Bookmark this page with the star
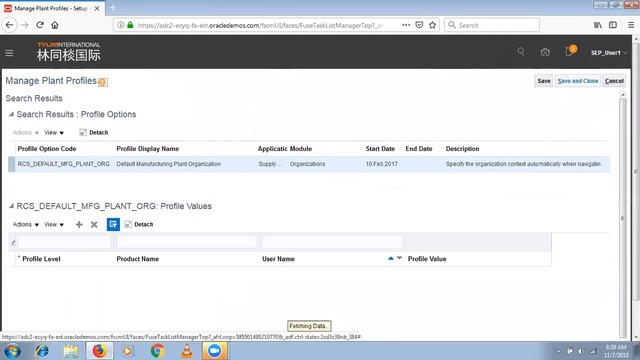This screenshot has width=640, height=360. (433, 25)
